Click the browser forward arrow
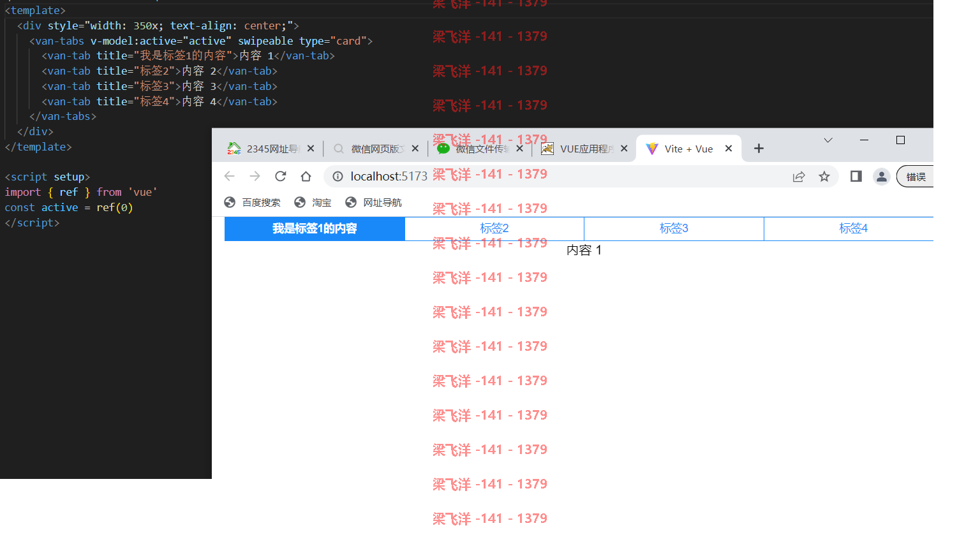The height and width of the screenshot is (551, 980). click(x=255, y=177)
